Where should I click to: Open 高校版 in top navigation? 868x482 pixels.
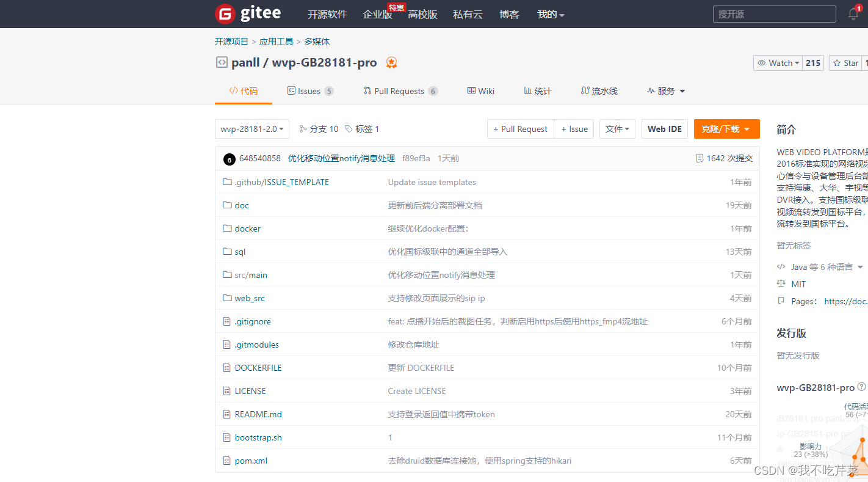click(x=422, y=15)
